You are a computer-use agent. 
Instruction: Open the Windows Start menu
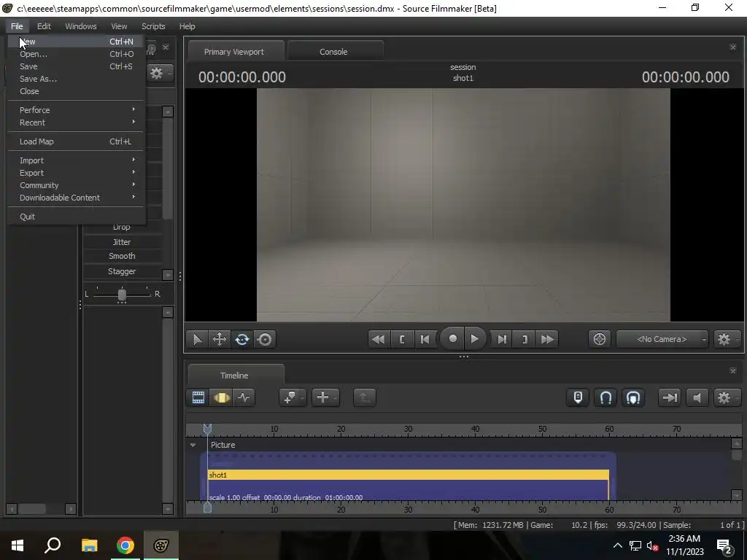[x=18, y=545]
